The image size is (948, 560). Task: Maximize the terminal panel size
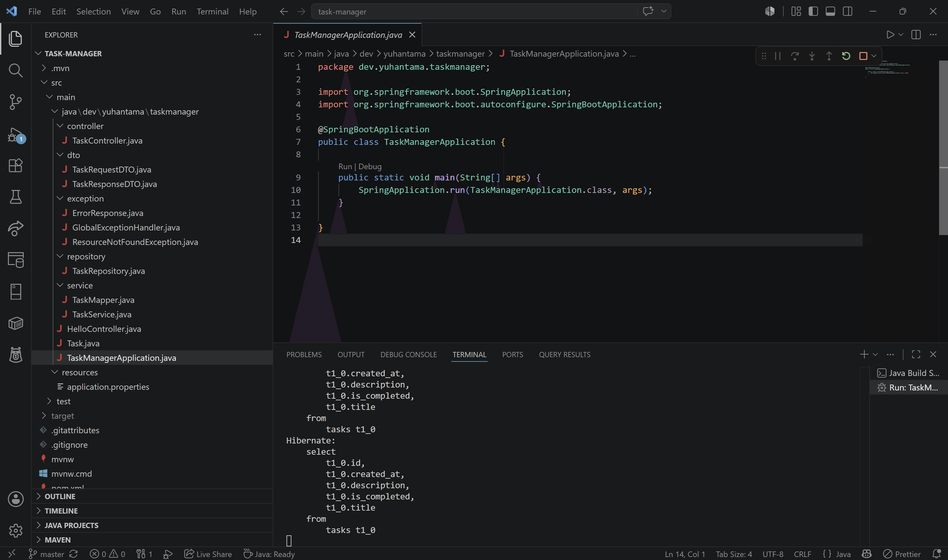click(916, 354)
